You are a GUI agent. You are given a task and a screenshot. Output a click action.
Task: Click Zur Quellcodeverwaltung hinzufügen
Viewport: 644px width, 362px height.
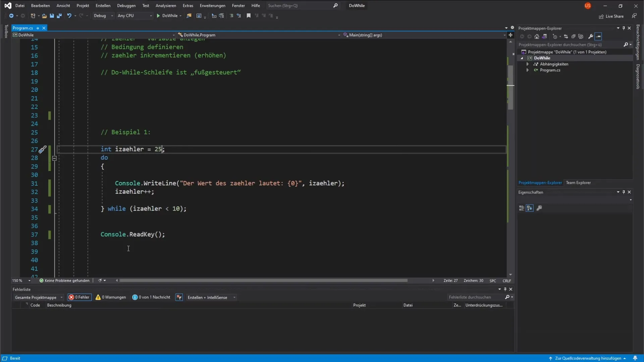click(588, 358)
